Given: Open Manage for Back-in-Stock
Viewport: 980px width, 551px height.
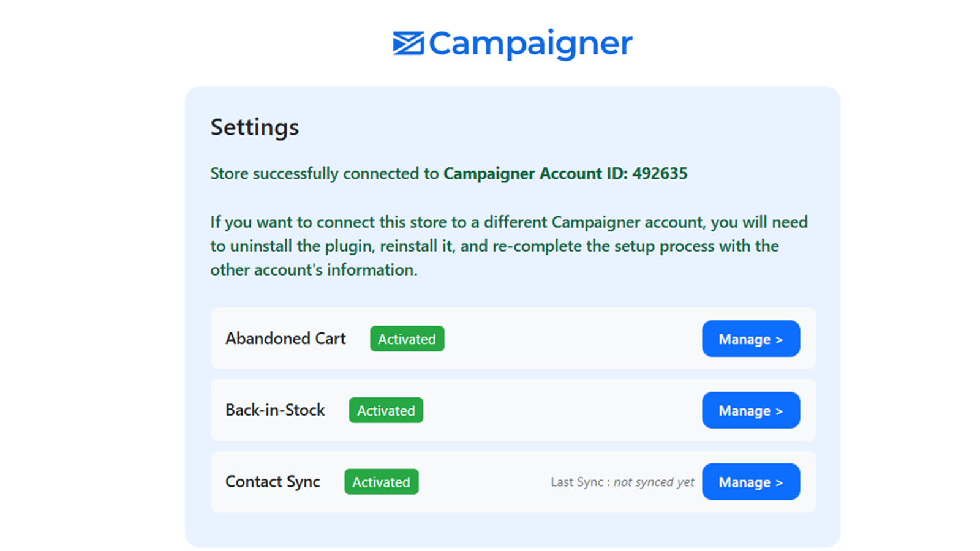Looking at the screenshot, I should coord(751,410).
